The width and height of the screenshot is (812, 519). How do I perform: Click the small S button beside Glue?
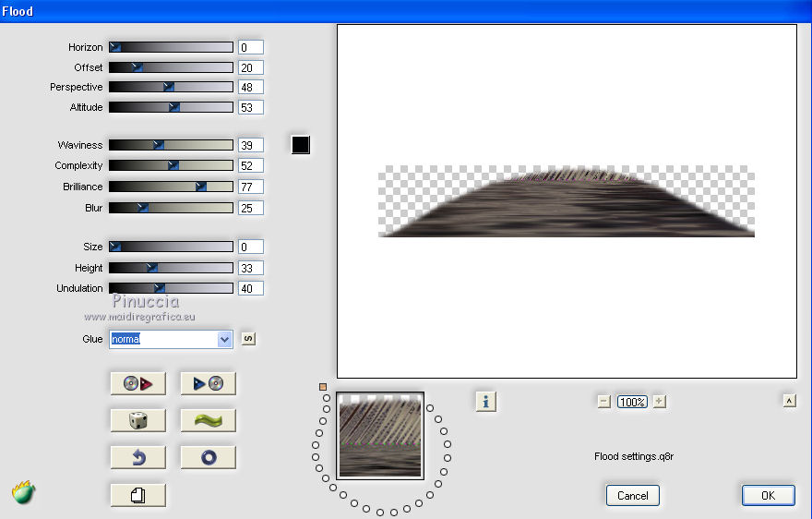pos(247,339)
